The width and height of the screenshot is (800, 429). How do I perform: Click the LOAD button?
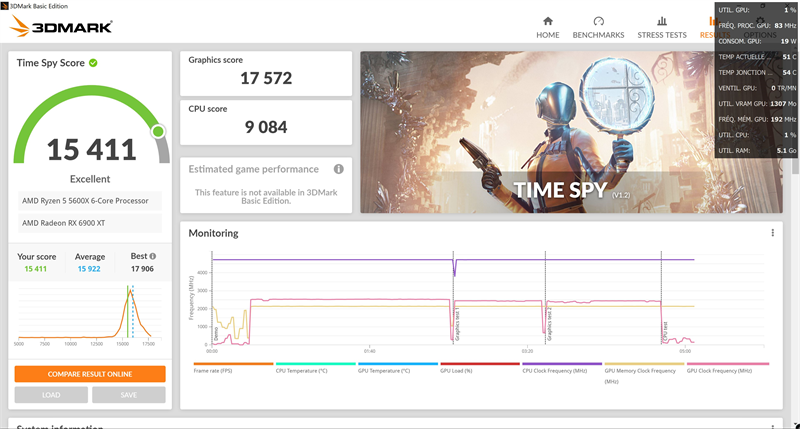tap(51, 395)
